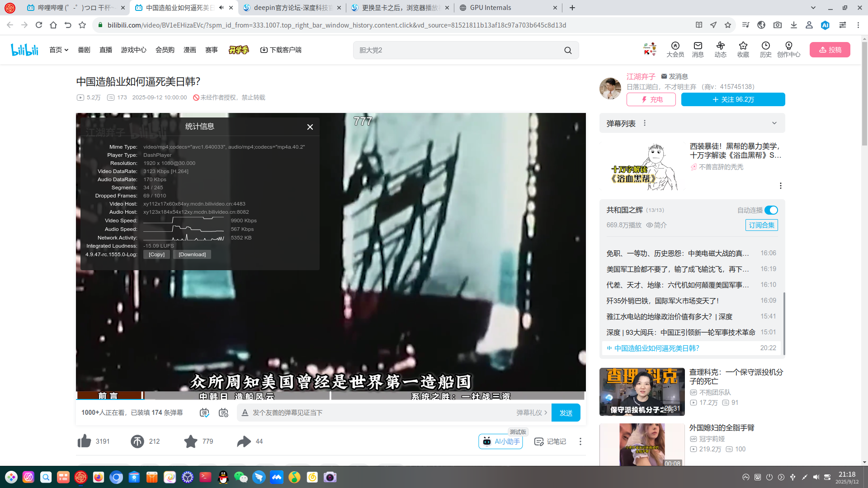The width and height of the screenshot is (868, 488).
Task: Open 查理科克 video thumbnail
Action: pos(642,392)
